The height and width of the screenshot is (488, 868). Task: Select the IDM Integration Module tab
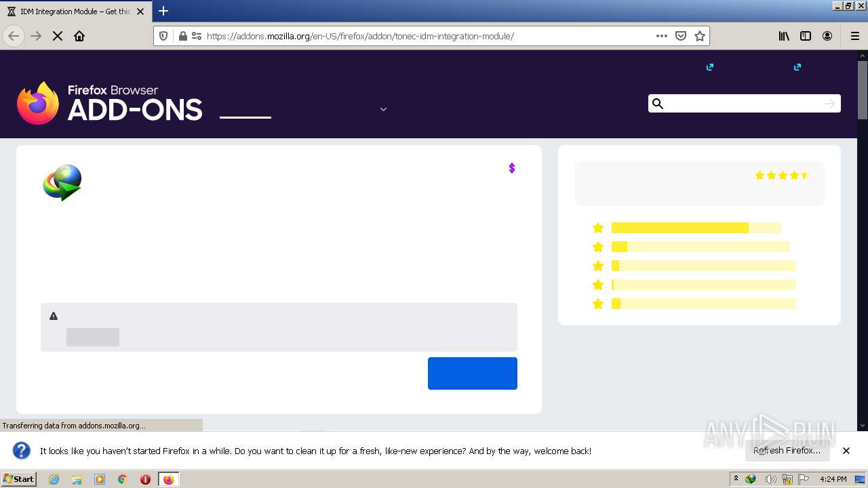76,12
